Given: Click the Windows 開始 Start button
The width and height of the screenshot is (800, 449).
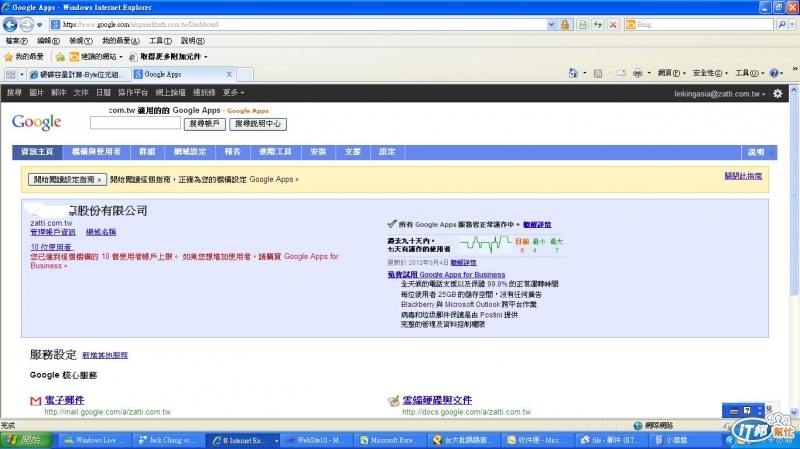Looking at the screenshot, I should coord(27,440).
